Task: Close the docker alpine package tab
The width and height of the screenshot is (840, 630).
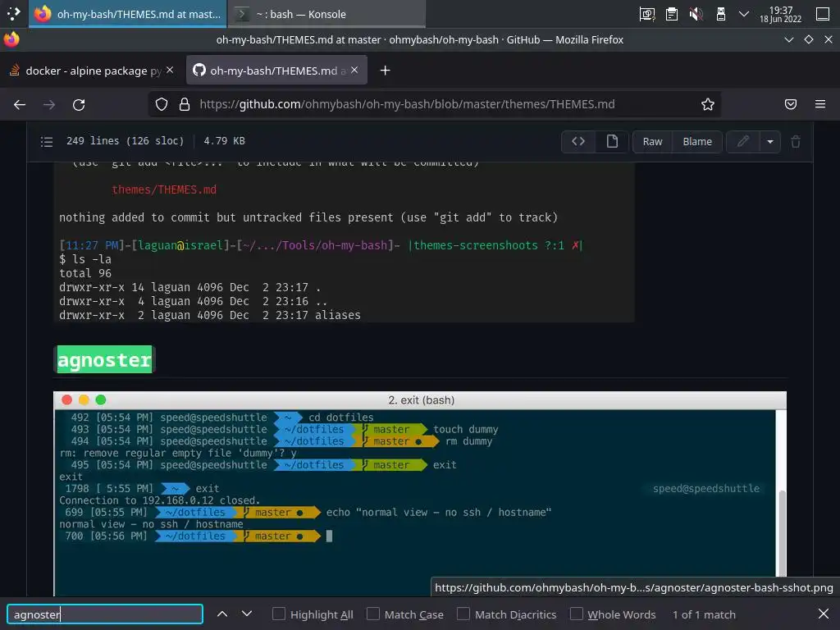Action: (x=170, y=71)
